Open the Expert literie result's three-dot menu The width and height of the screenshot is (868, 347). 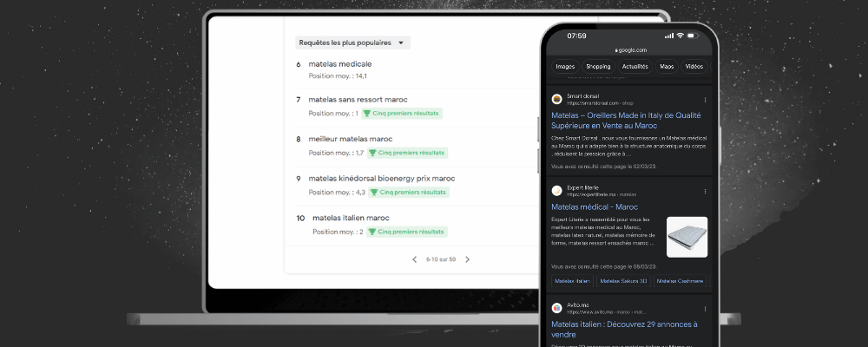pos(704,191)
